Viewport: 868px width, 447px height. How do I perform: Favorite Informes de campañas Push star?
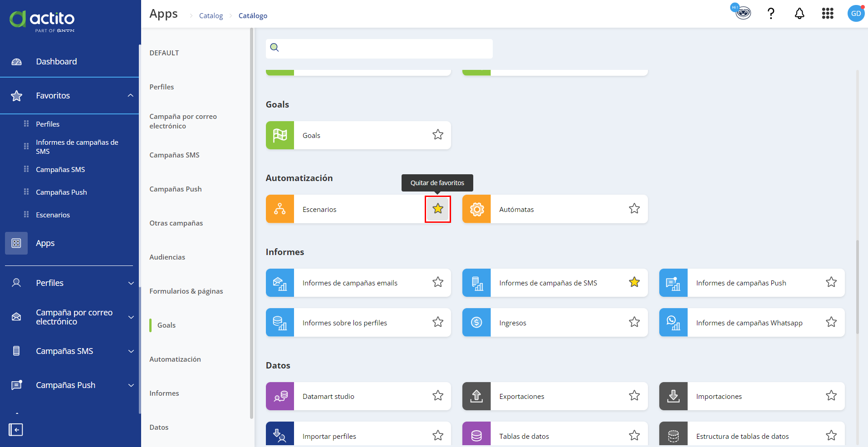pyautogui.click(x=831, y=282)
